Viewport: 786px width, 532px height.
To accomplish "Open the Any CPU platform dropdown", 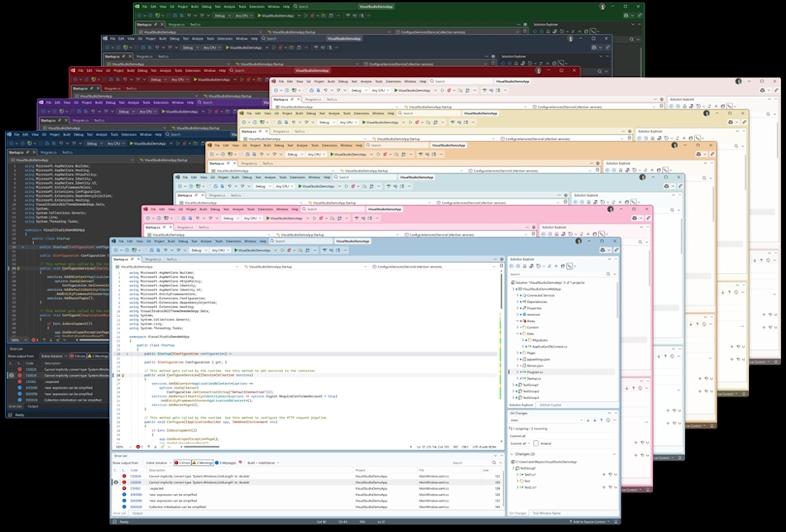I will tap(220, 249).
